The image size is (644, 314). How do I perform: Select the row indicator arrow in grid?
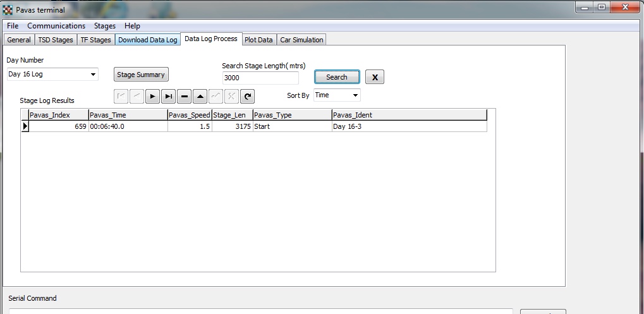coord(25,126)
